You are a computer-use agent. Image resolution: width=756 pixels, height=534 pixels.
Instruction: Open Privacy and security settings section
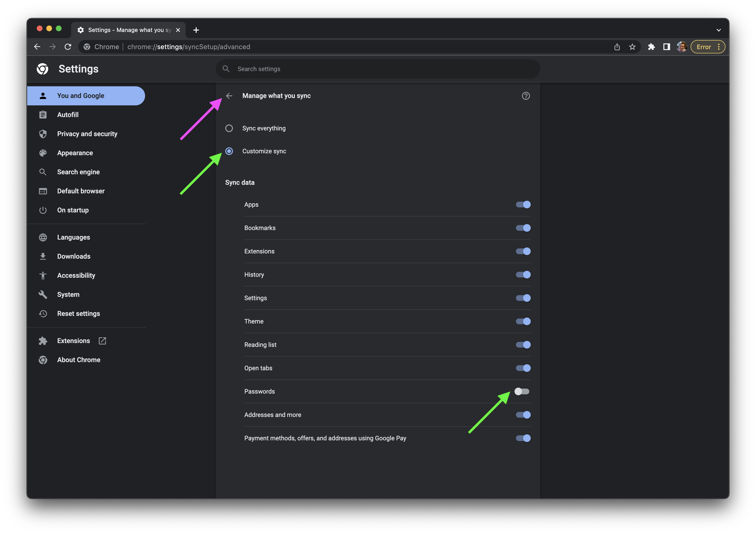87,134
